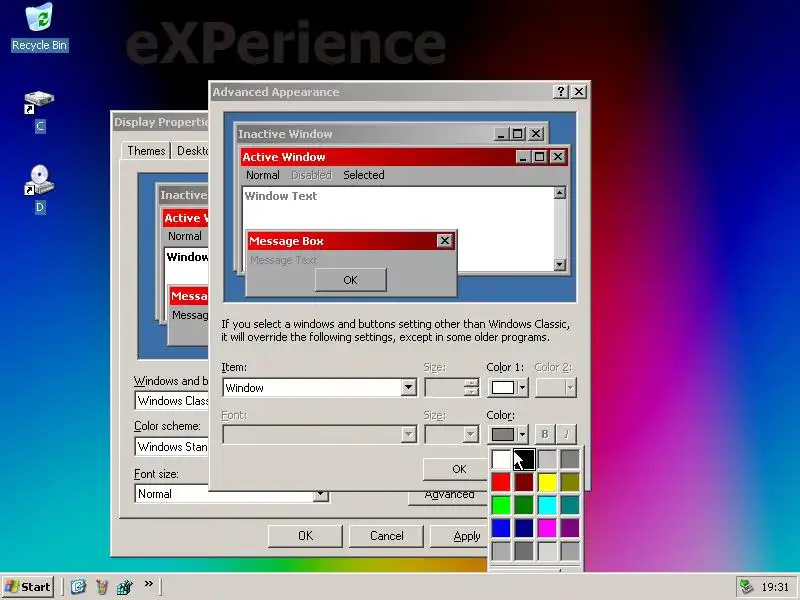Viewport: 800px width, 600px height.
Task: Open the Recycle Bin desktop icon
Action: click(x=39, y=27)
